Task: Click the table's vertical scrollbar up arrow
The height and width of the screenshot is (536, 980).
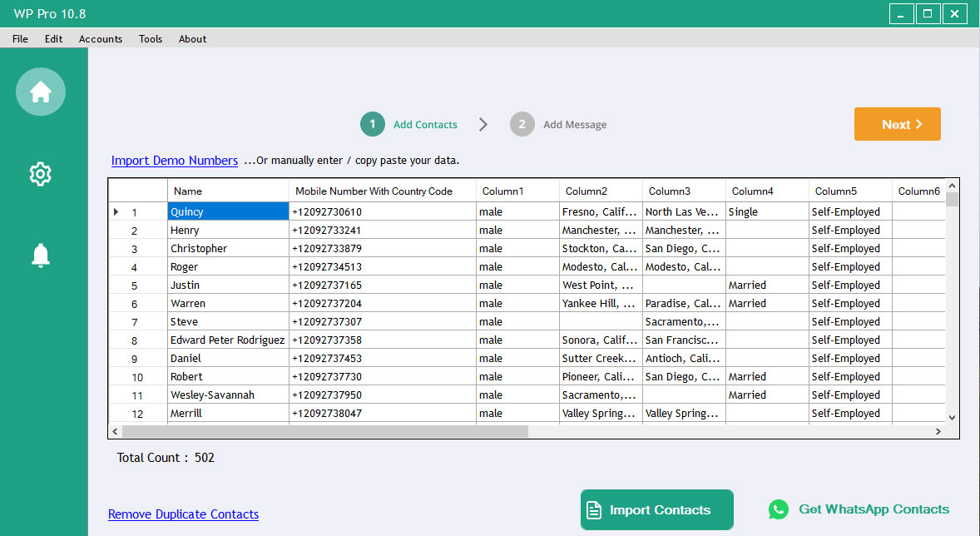Action: click(952, 186)
